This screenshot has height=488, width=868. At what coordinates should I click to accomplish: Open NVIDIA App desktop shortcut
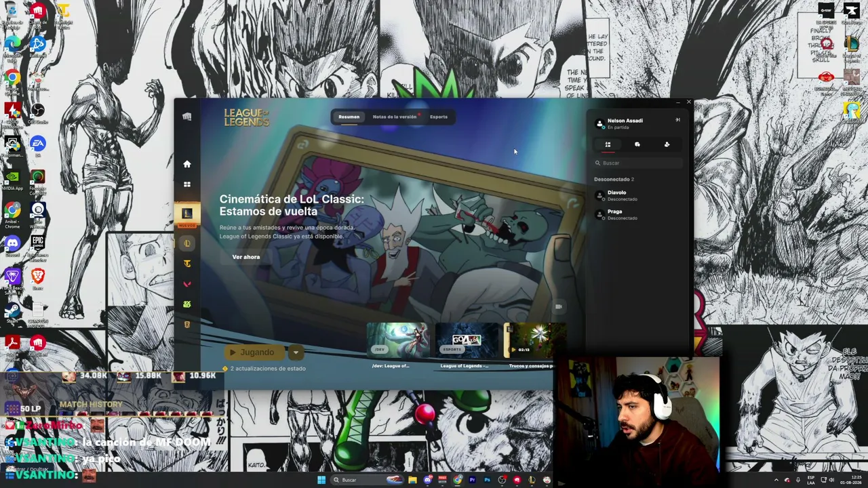click(12, 178)
